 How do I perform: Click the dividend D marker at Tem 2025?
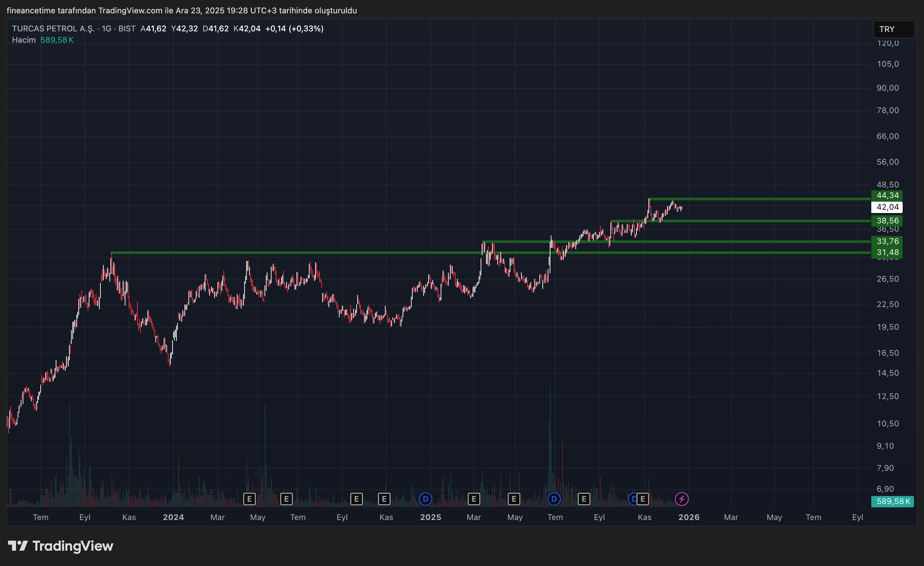click(554, 499)
